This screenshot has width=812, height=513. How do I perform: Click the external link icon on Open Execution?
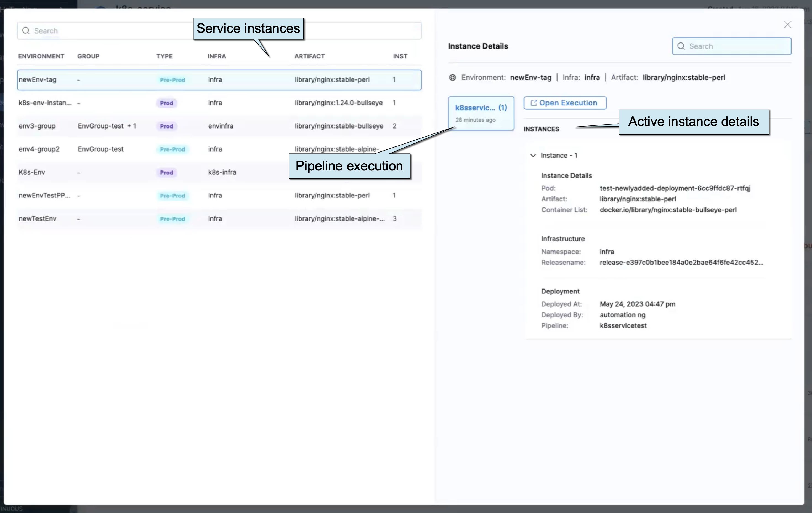coord(534,103)
